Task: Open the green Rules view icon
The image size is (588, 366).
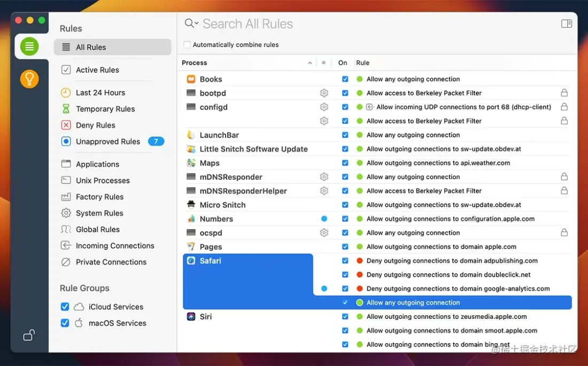Action: 29,47
